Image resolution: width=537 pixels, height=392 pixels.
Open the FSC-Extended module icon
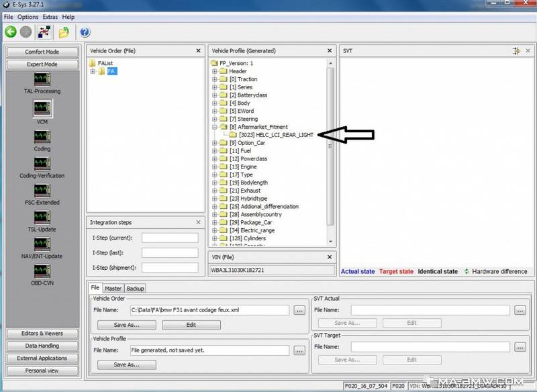(x=42, y=191)
